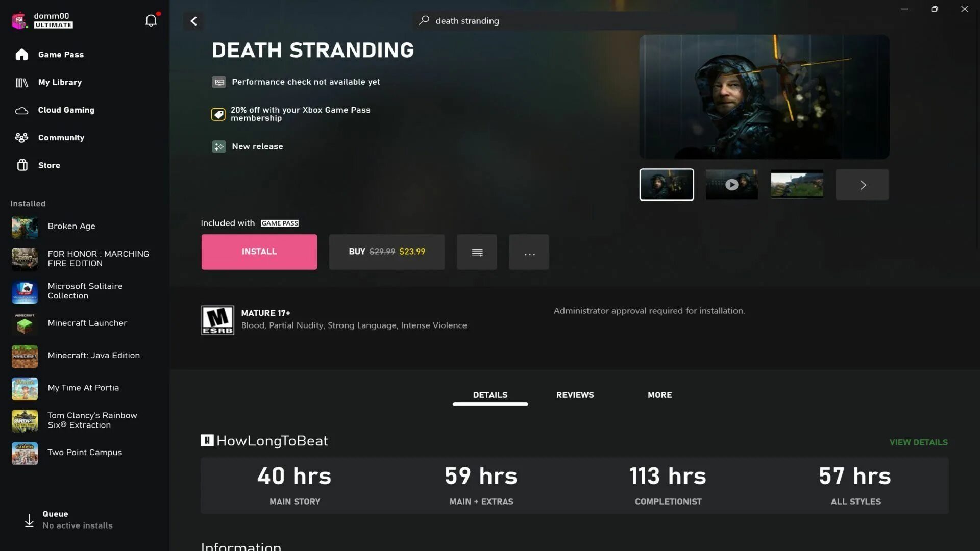Click the Game Pass sidebar icon
The height and width of the screenshot is (551, 980).
coord(21,55)
